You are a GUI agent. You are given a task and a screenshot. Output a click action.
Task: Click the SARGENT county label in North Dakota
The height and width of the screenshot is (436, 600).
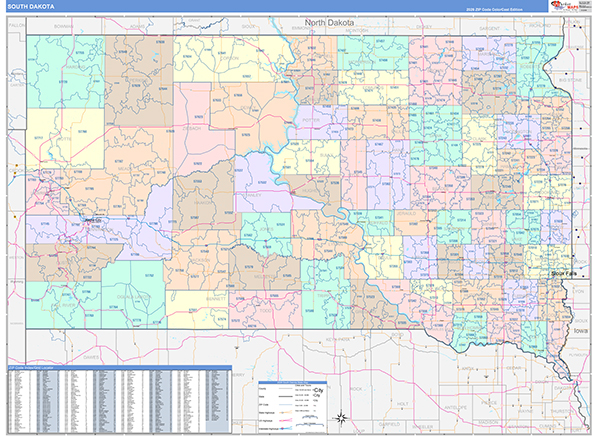point(490,28)
